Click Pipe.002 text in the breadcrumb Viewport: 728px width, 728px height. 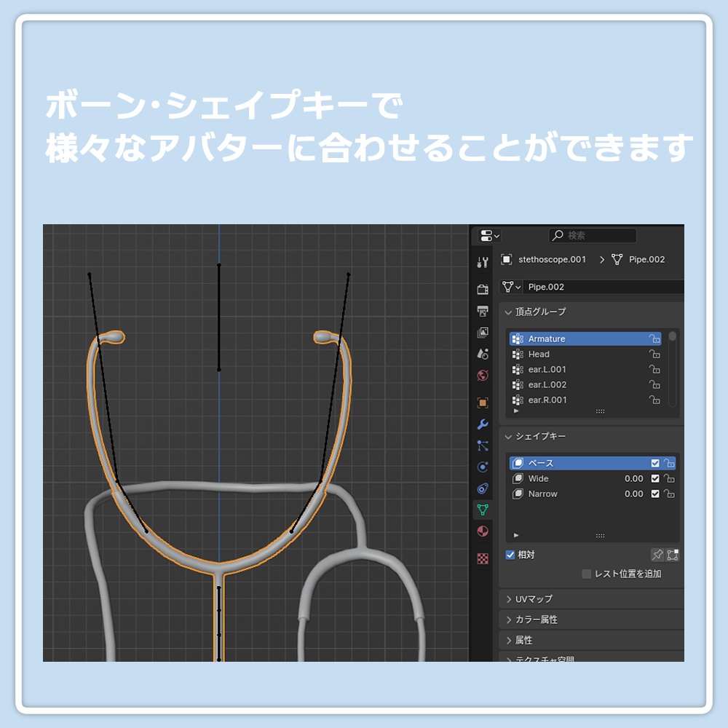[x=646, y=259]
